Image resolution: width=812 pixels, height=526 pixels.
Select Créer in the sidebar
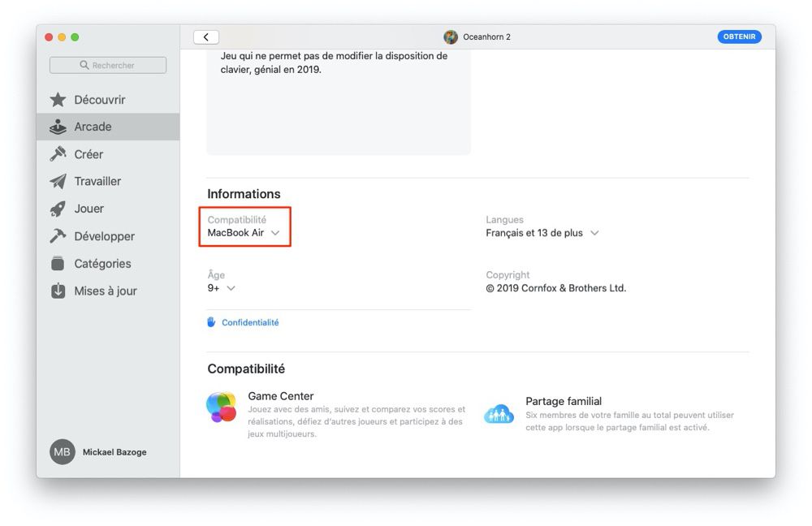coord(108,153)
